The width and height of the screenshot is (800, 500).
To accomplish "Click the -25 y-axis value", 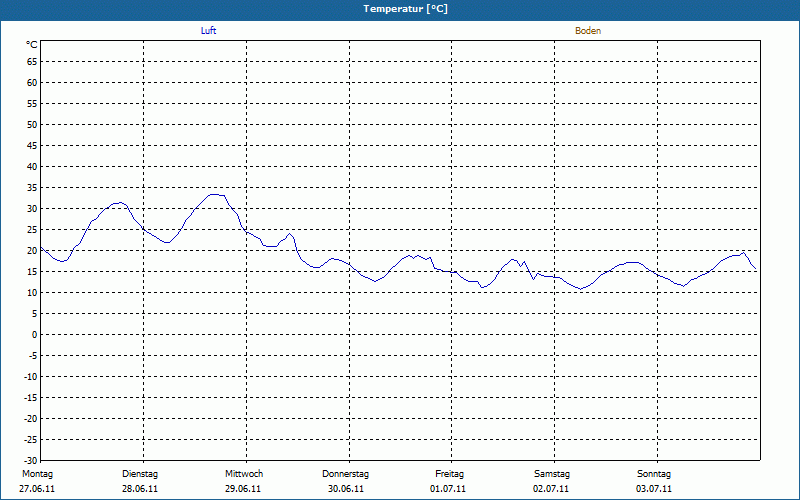I will point(31,439).
